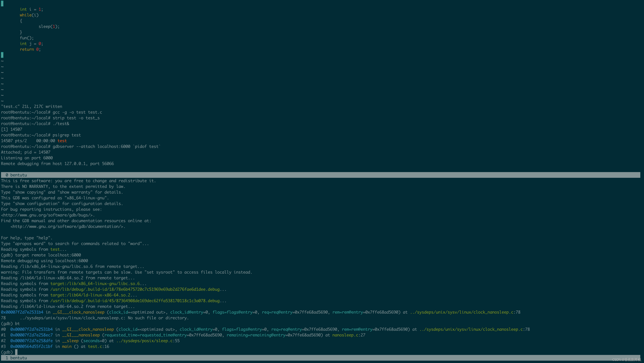The image size is (644, 363).
Task: Select the tmux pane bar '1 bentutu'
Action: point(16,358)
